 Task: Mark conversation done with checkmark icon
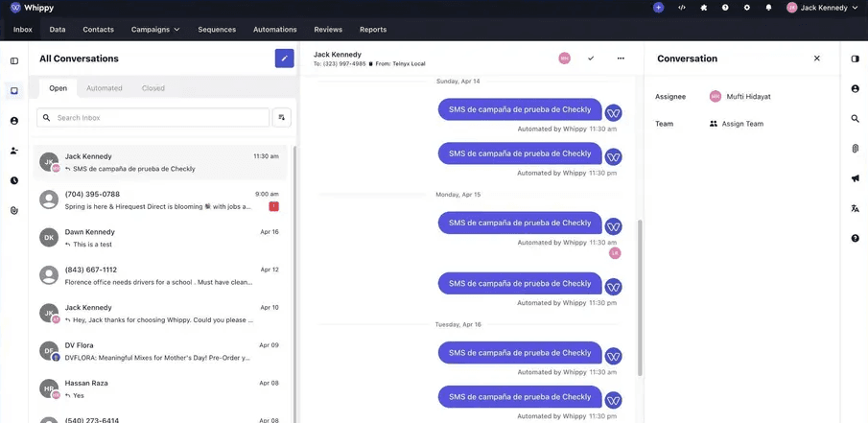tap(591, 59)
